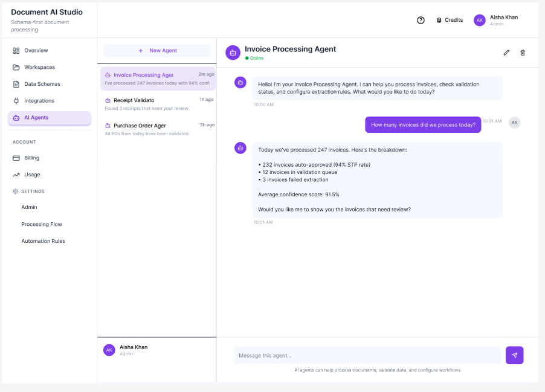
Task: Click the AK avatar in top header
Action: click(x=479, y=20)
